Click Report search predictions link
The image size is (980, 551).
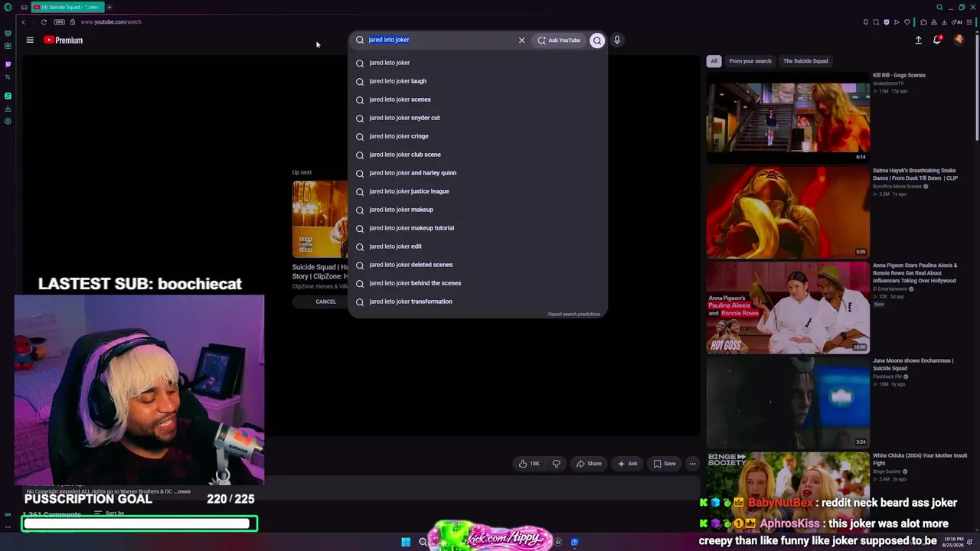[574, 314]
